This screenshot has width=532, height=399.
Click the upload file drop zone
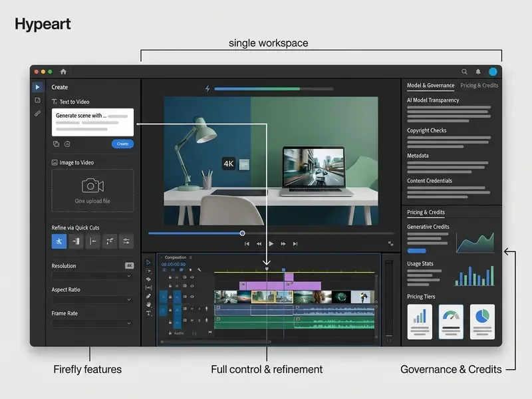click(92, 191)
